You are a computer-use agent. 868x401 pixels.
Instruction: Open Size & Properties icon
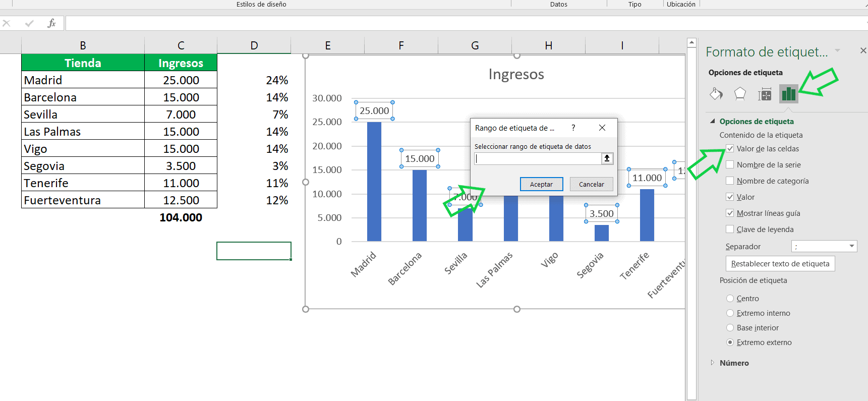pos(765,94)
